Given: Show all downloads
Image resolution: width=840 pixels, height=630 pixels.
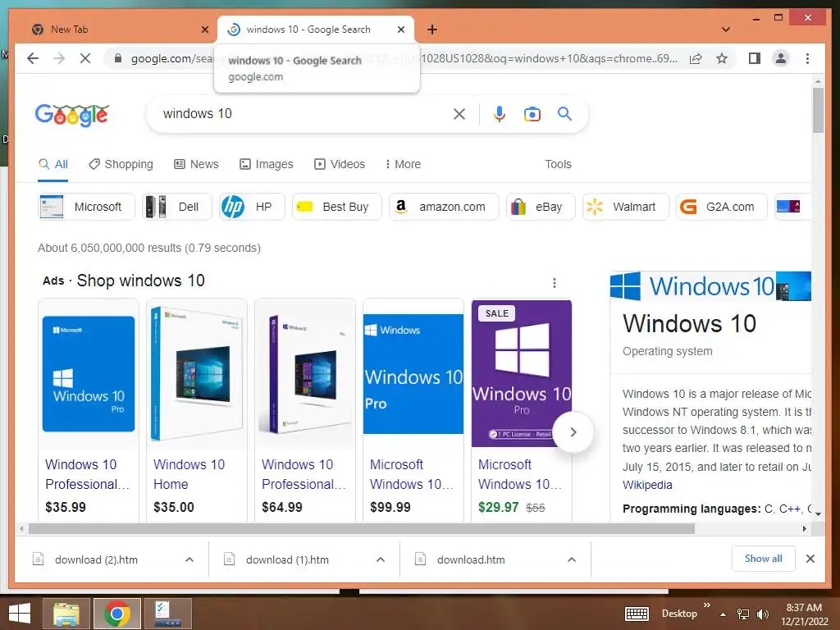Looking at the screenshot, I should click(x=764, y=559).
